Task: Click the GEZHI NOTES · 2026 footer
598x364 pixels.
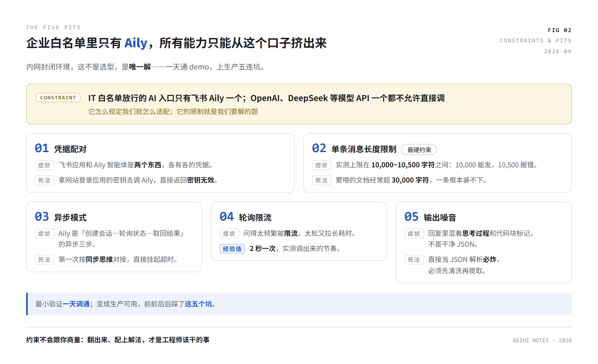Action: [x=542, y=340]
